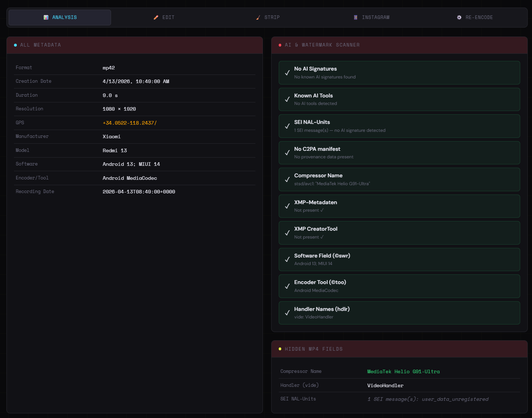The height and width of the screenshot is (418, 532).
Task: Click the SEI NAL-Units card title
Action: 312,122
